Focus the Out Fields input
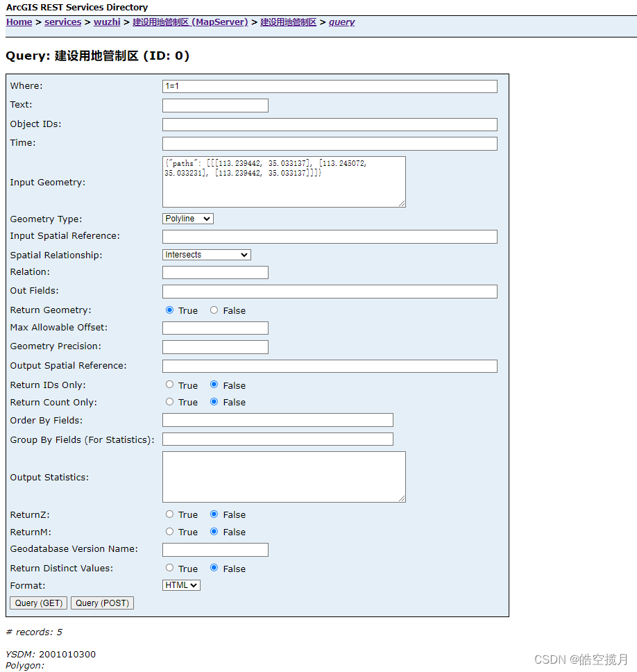The image size is (637, 672). click(330, 292)
